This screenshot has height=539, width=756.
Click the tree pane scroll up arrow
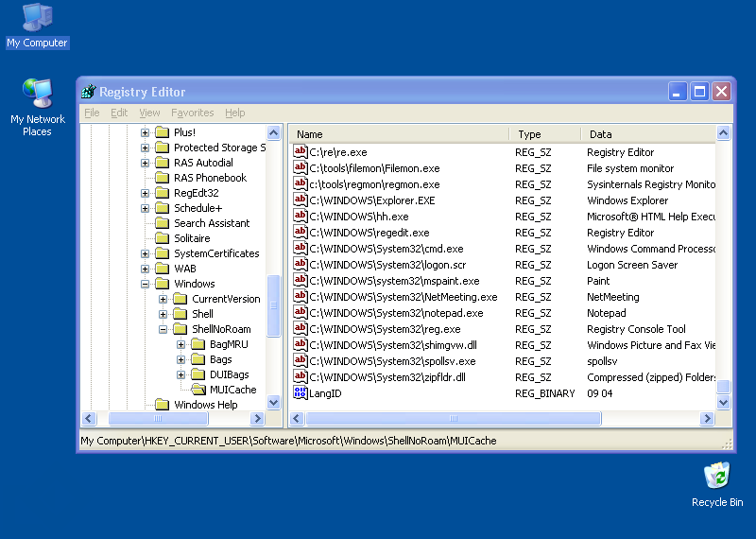(273, 132)
